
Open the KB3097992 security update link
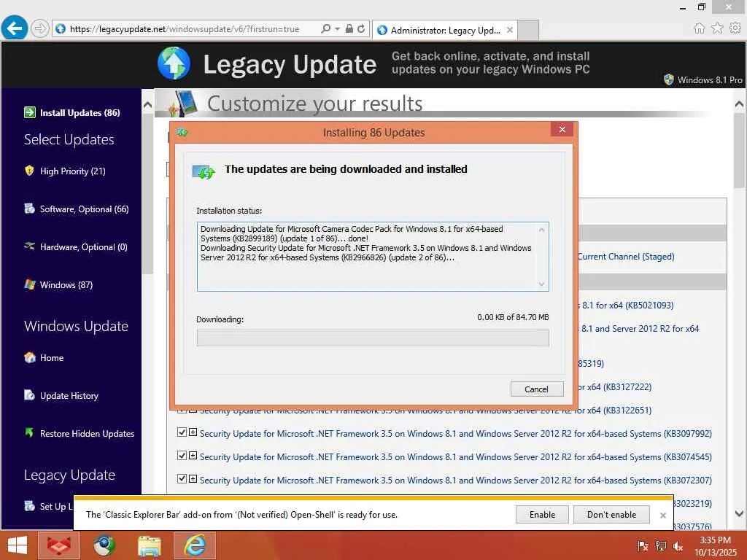pos(455,434)
